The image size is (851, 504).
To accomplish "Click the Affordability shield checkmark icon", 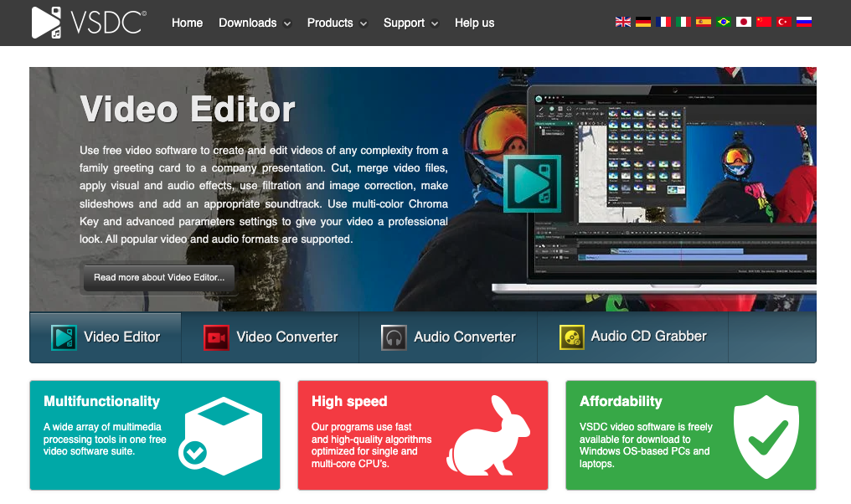I will (766, 437).
